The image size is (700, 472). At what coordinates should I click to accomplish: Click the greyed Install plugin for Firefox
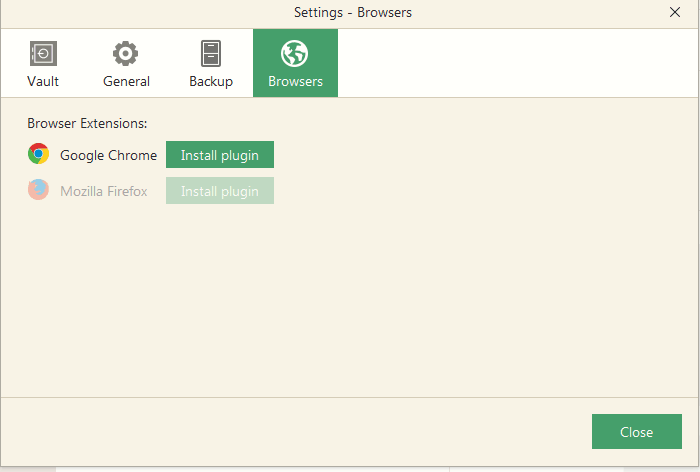[x=220, y=191]
